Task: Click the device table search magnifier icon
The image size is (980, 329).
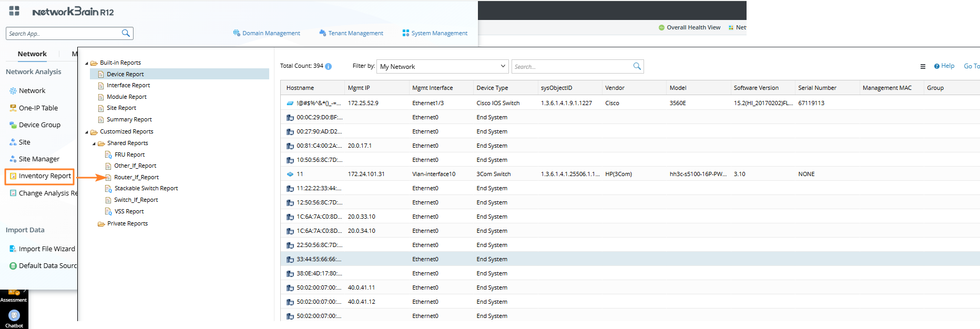Action: click(637, 66)
